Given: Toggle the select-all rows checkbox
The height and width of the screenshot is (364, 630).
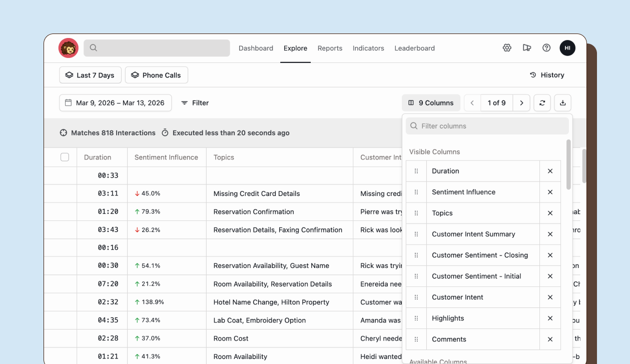Looking at the screenshot, I should coord(65,157).
